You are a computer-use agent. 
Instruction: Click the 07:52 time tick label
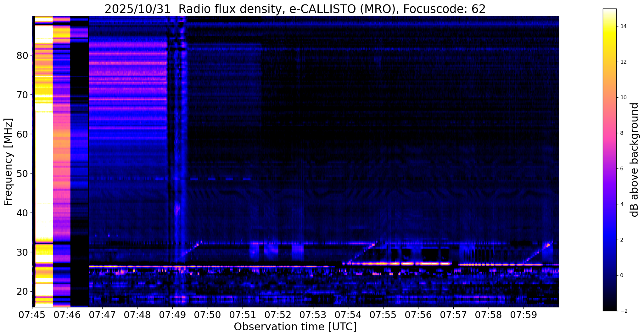(278, 314)
